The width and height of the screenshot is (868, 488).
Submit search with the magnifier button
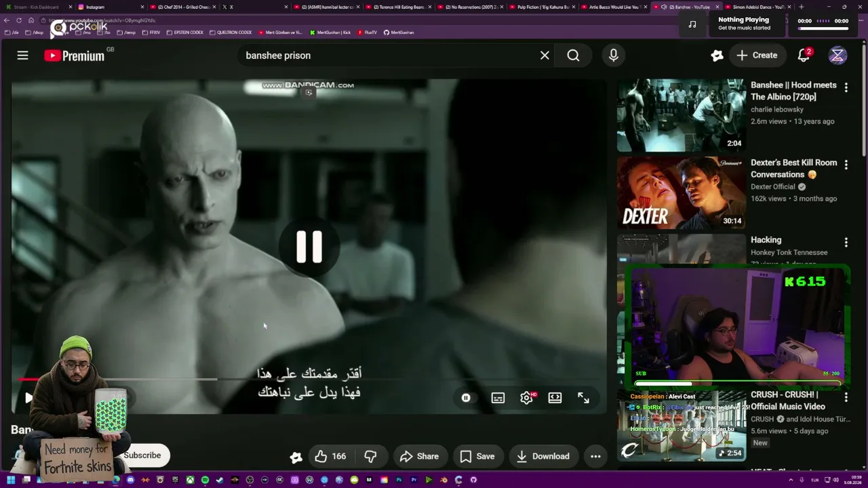coord(573,56)
